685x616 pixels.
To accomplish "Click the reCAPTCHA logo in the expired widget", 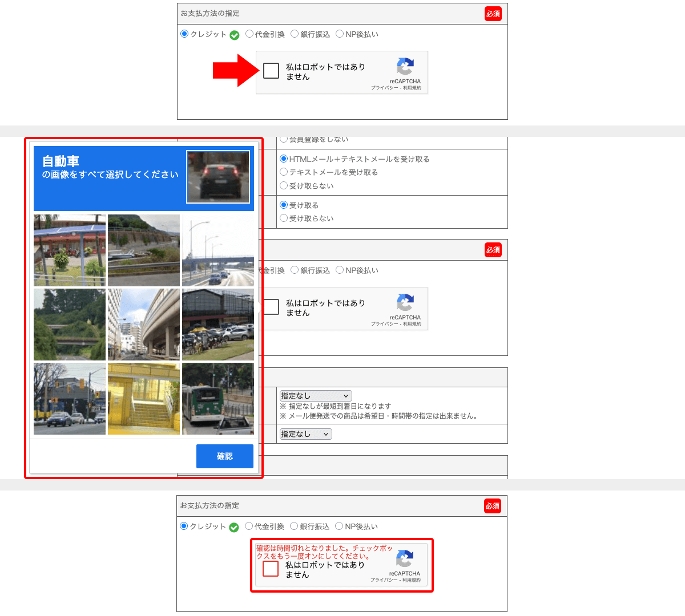I will click(x=405, y=559).
